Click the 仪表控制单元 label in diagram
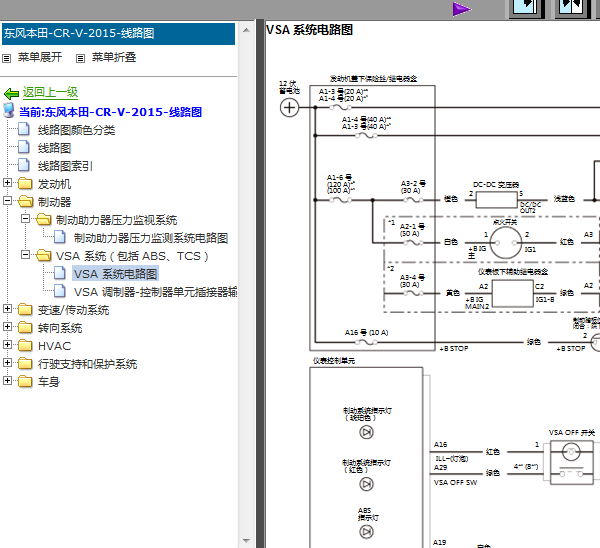 (334, 360)
